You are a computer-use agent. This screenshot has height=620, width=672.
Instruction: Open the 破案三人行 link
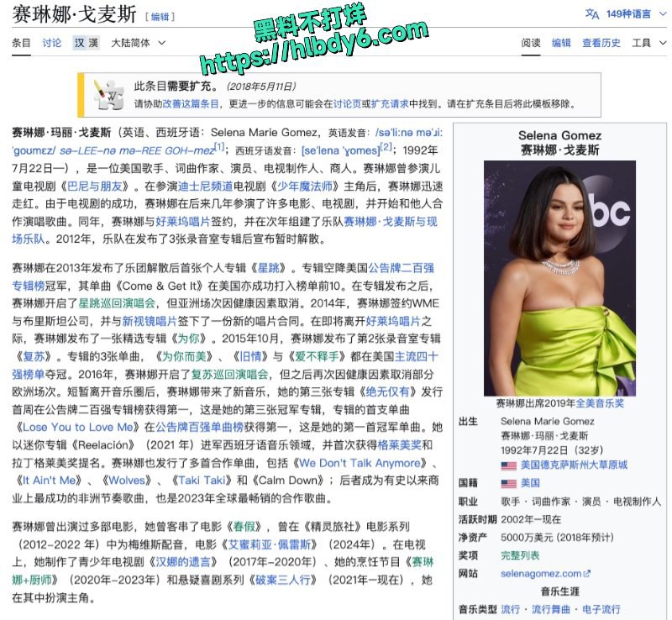(283, 581)
